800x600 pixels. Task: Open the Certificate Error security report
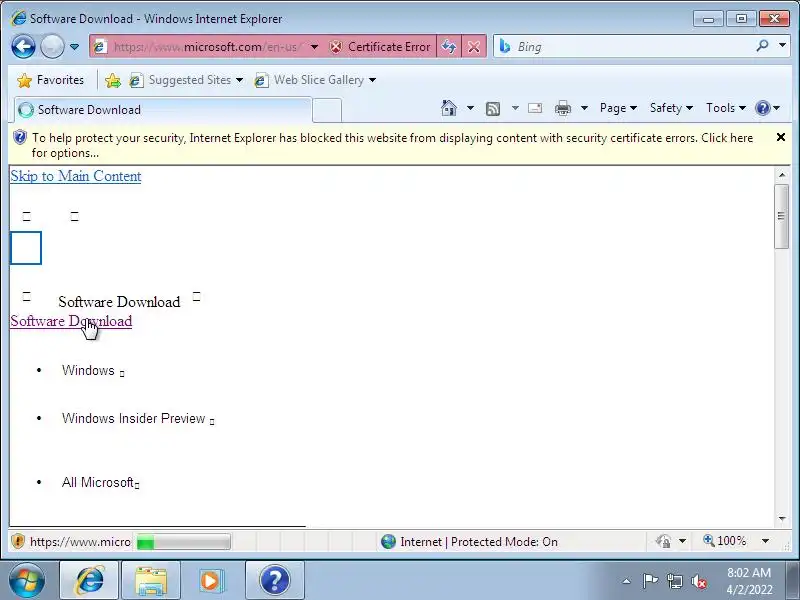(380, 47)
